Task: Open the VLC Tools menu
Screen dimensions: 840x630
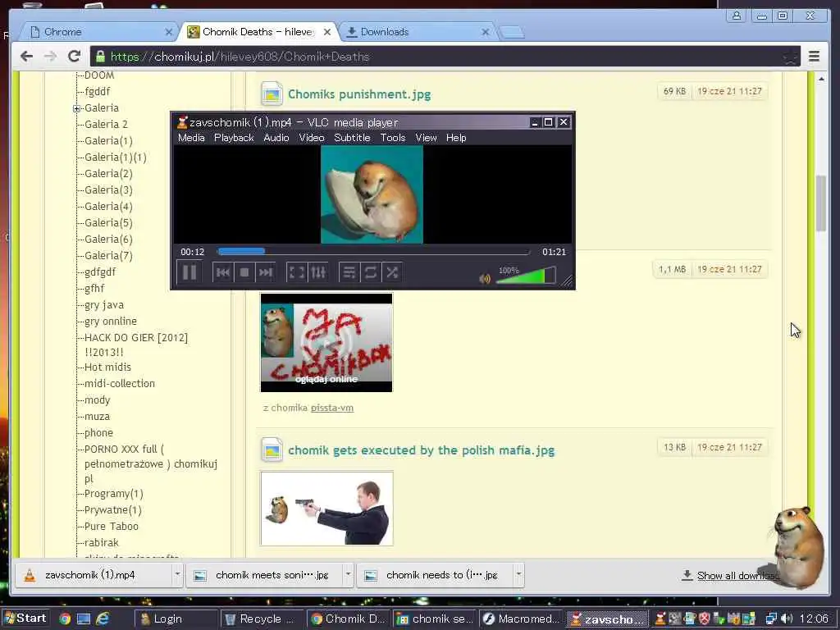Action: click(393, 138)
